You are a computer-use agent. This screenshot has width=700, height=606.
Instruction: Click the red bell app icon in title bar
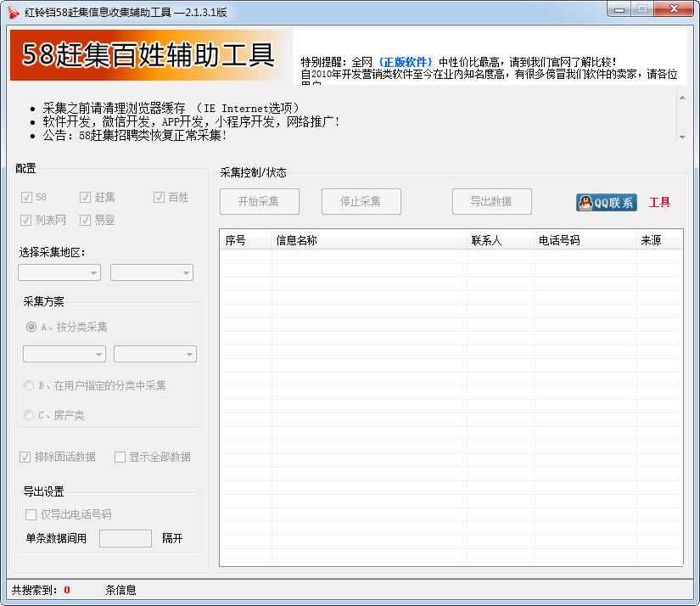[14, 12]
